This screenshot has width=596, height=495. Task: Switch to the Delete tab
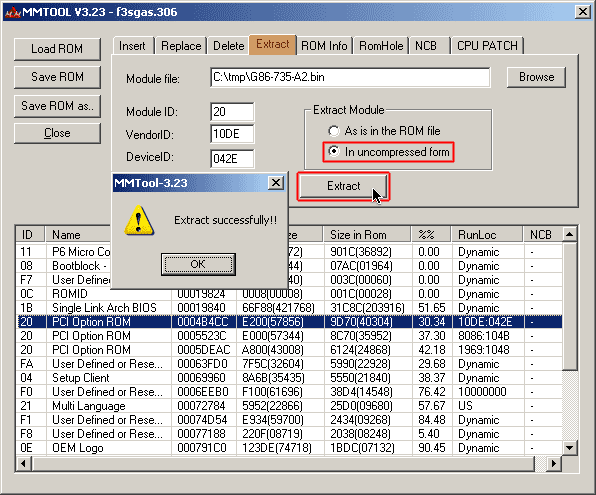pyautogui.click(x=228, y=46)
